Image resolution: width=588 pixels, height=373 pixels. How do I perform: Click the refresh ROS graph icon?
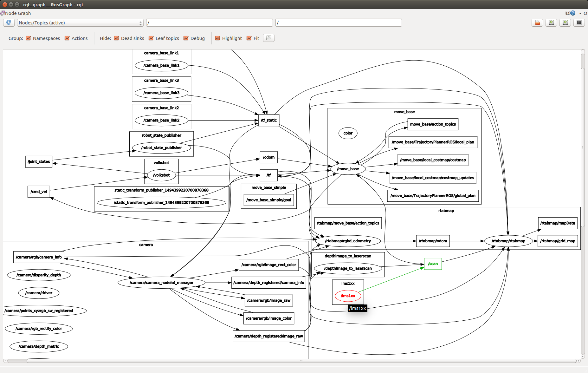[9, 23]
